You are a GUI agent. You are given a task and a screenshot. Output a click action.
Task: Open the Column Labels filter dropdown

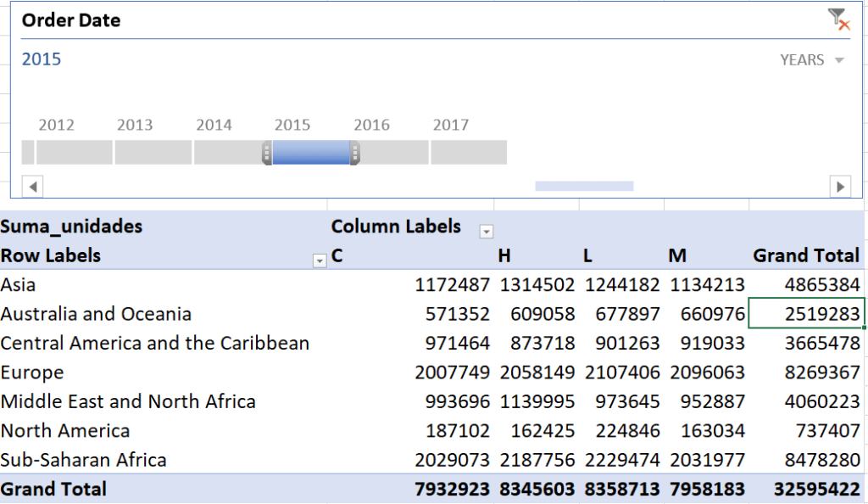coord(486,232)
